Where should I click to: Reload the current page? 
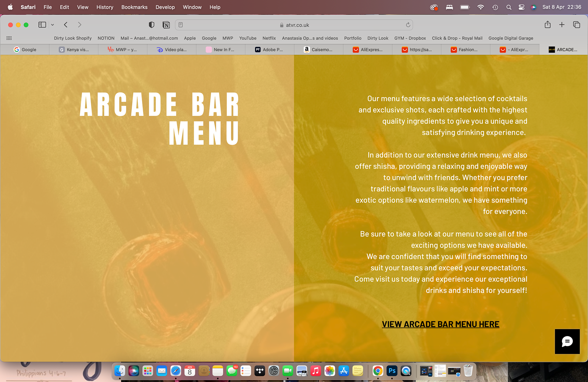[408, 25]
